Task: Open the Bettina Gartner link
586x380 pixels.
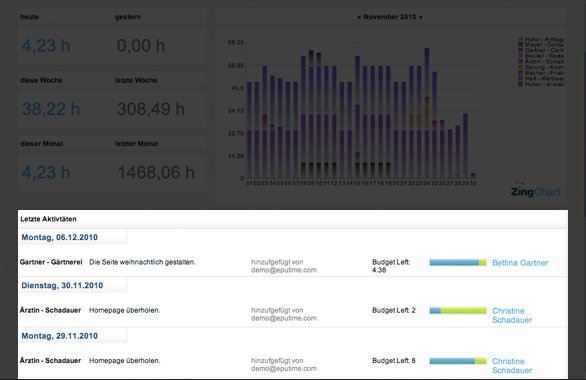Action: click(x=520, y=263)
